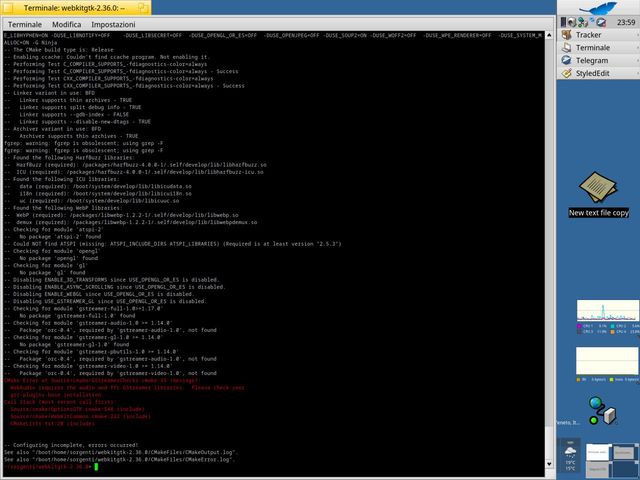
Task: Click 'The CMake build type is: Release' line
Action: [x=60, y=50]
